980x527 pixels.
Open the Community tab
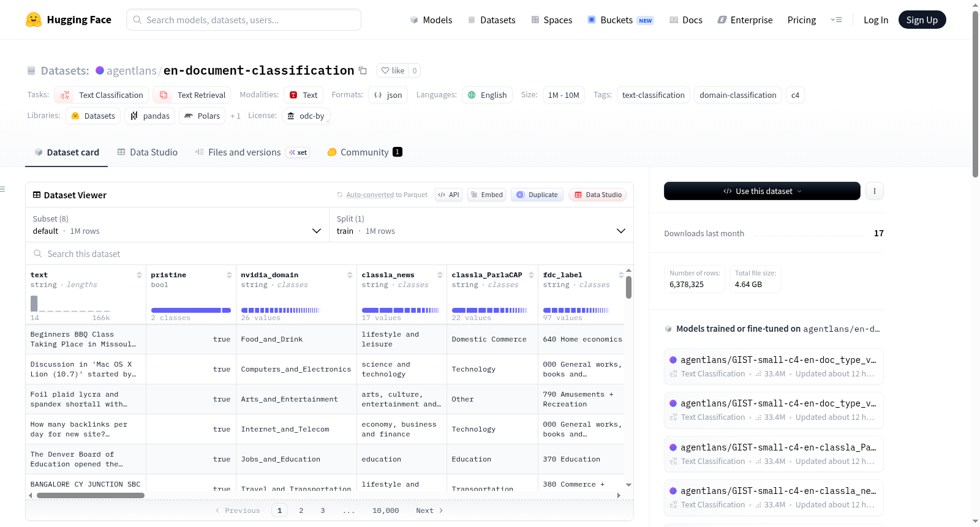pyautogui.click(x=364, y=152)
